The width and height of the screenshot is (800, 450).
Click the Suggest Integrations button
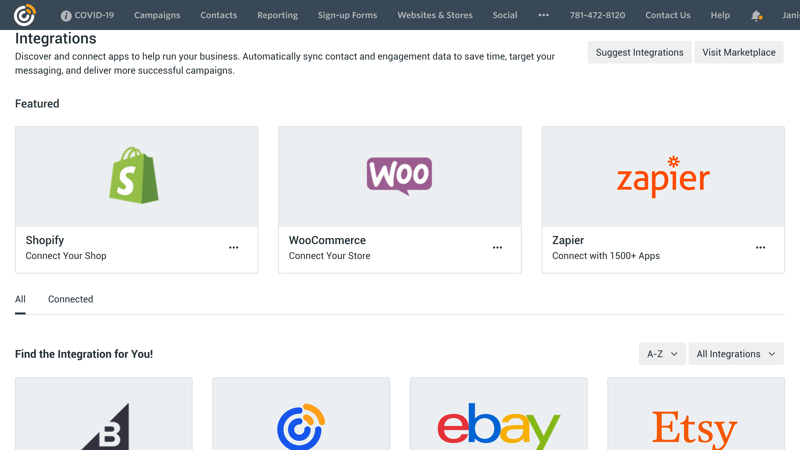point(639,52)
